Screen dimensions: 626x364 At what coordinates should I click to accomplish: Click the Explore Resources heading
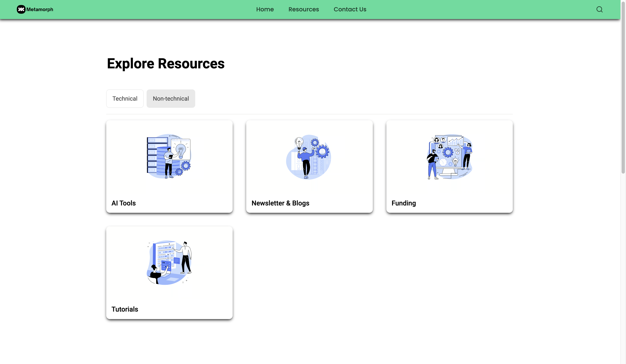tap(166, 64)
